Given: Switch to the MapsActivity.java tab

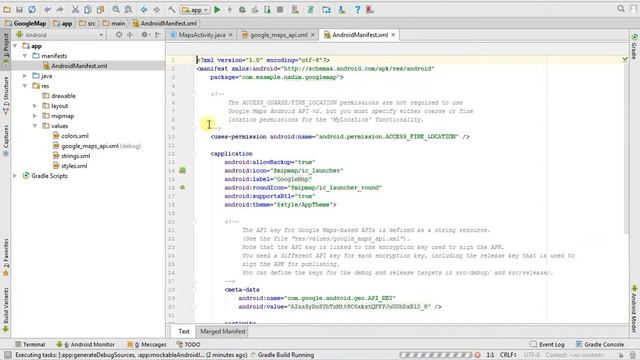Looking at the screenshot, I should coord(202,35).
